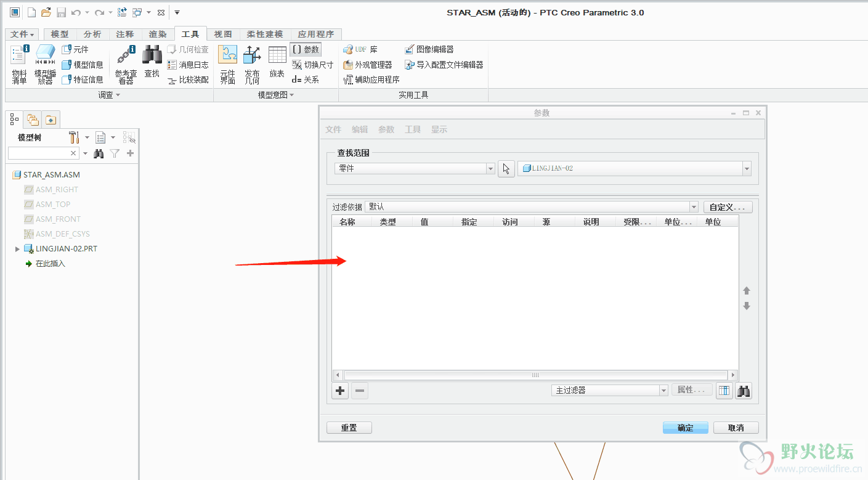Click the binoculars search icon in model tree
This screenshot has height=480, width=868.
pos(99,153)
